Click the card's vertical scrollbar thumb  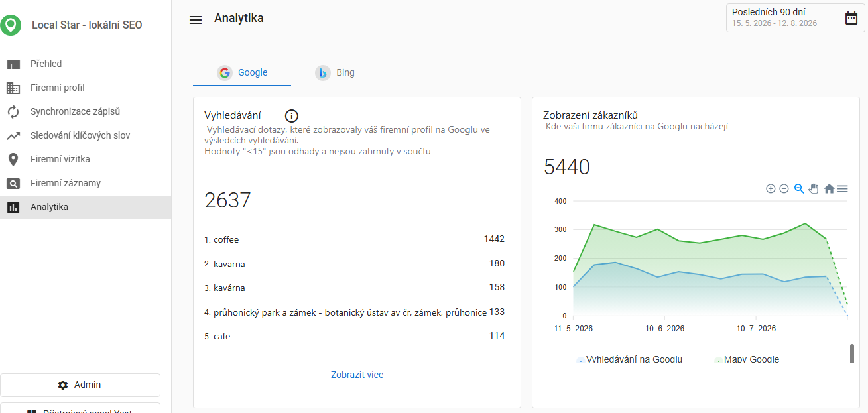852,354
